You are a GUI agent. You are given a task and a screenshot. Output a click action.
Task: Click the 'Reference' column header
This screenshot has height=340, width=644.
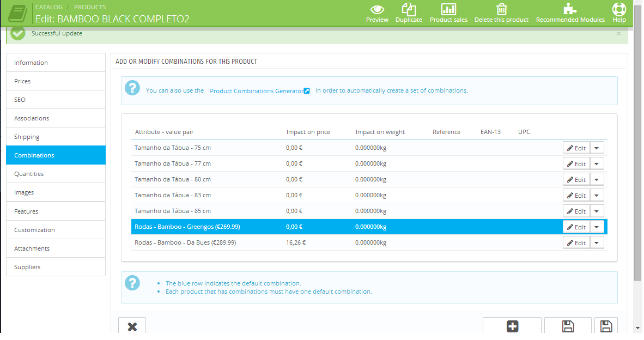(x=446, y=132)
